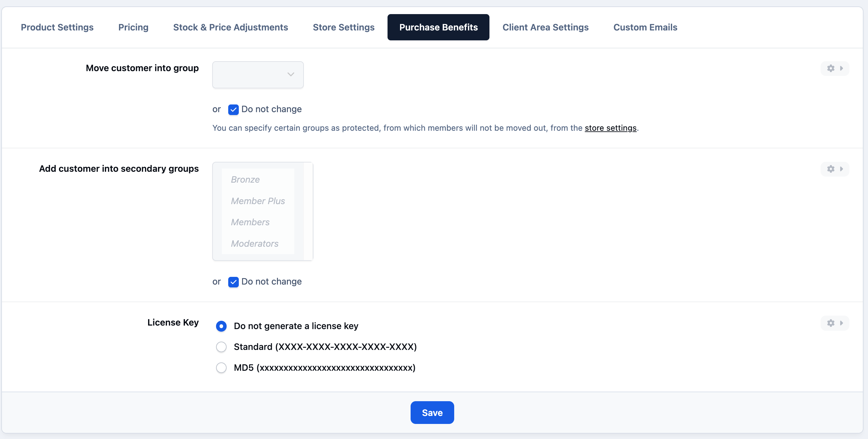This screenshot has height=439, width=868.
Task: Switch to Custom Emails tab
Action: 645,27
